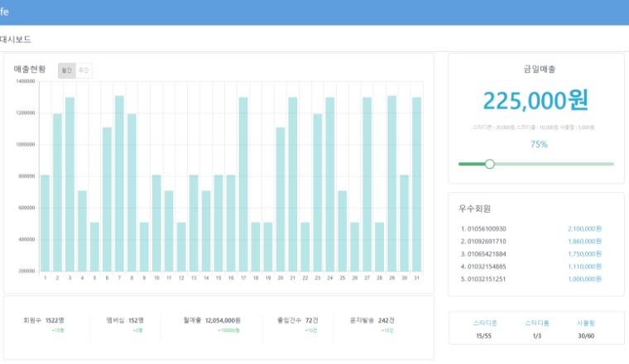Click the 문자발송 242건 stat
The width and height of the screenshot is (629, 364).
[x=372, y=320]
